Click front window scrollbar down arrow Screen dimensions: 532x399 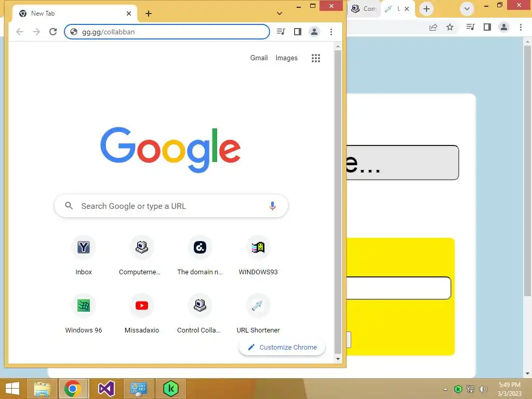338,359
